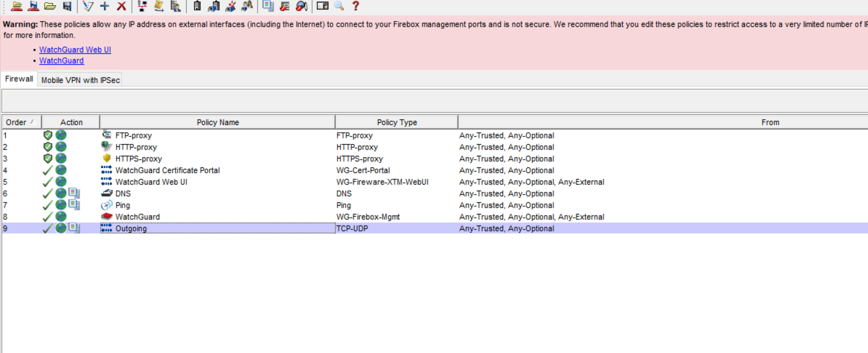Image resolution: width=868 pixels, height=353 pixels.
Task: Click the tunnel with red figure icon
Action: pos(230,6)
